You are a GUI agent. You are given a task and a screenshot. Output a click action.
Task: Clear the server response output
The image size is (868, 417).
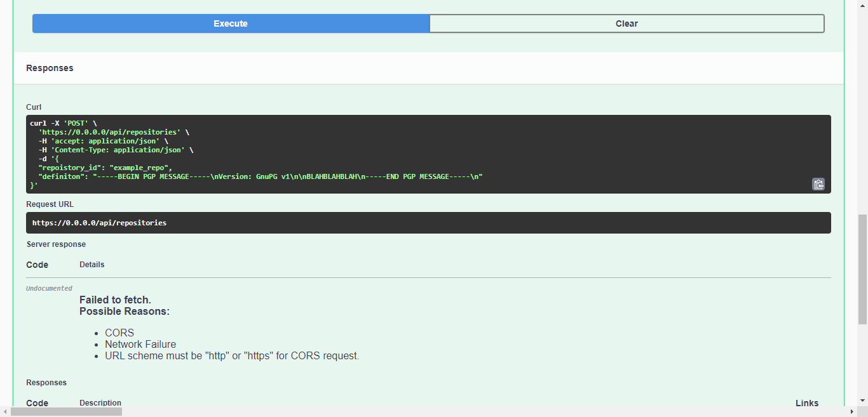(x=627, y=23)
